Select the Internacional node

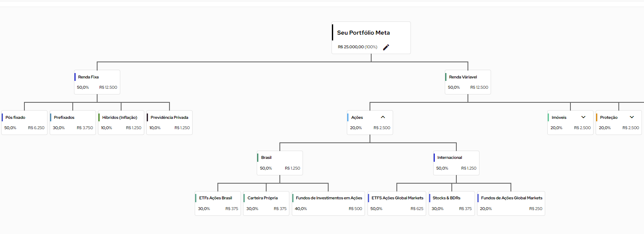[x=456, y=163]
